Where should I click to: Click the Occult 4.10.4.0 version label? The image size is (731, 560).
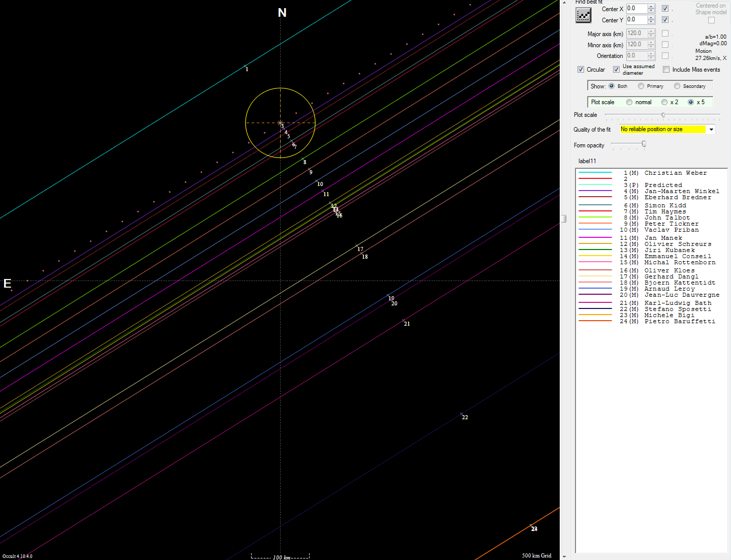17,556
